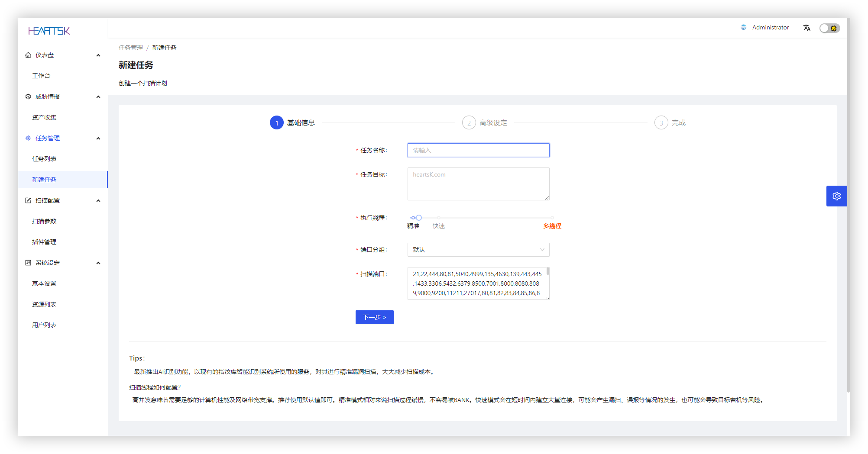
Task: Click the 扫描线程如何配置? tip heading
Action: tap(155, 387)
